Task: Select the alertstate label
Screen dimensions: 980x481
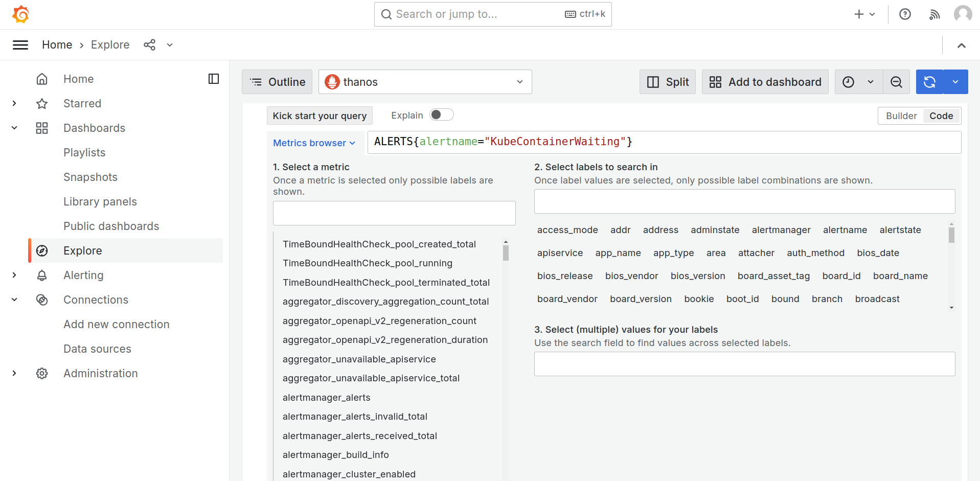Action: pyautogui.click(x=900, y=230)
